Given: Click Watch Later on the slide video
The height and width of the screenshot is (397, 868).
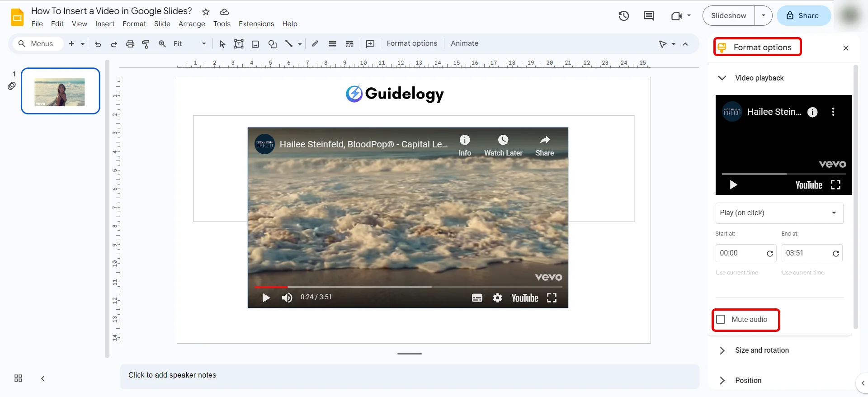Looking at the screenshot, I should [503, 146].
